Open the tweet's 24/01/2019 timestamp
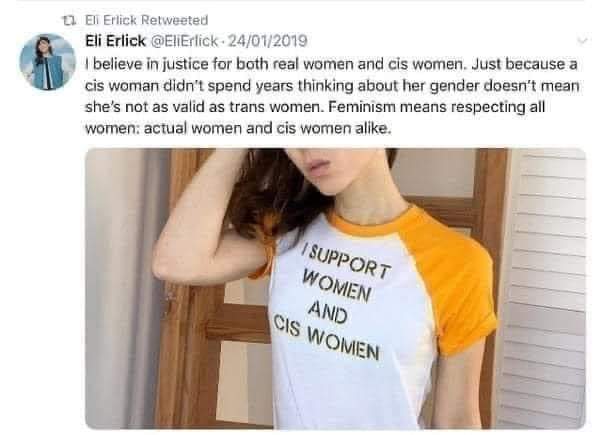The width and height of the screenshot is (602, 435). pyautogui.click(x=268, y=41)
